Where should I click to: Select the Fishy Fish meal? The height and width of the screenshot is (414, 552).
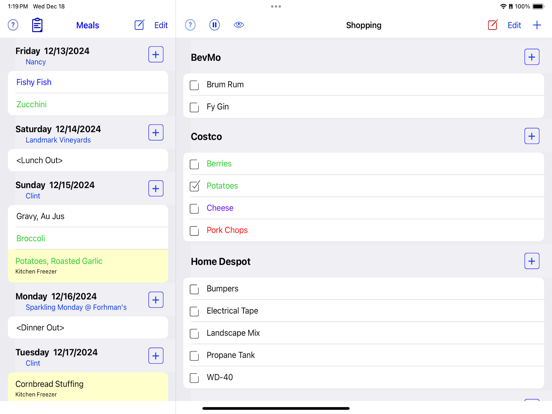coord(88,82)
